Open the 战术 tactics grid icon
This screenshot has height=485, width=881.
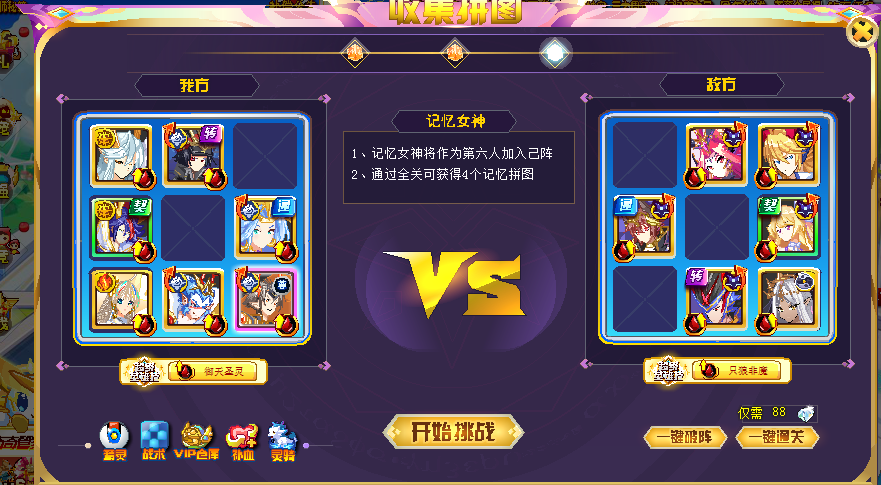pyautogui.click(x=154, y=441)
